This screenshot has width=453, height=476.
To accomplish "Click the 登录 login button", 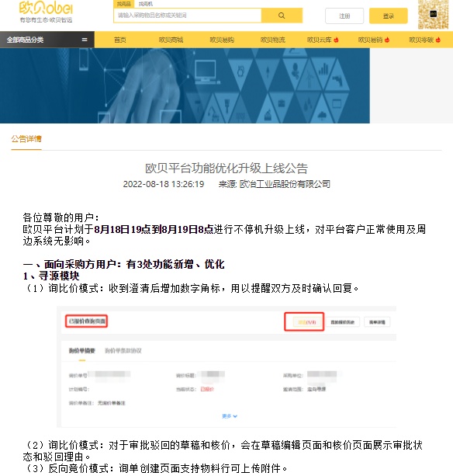I will [389, 16].
